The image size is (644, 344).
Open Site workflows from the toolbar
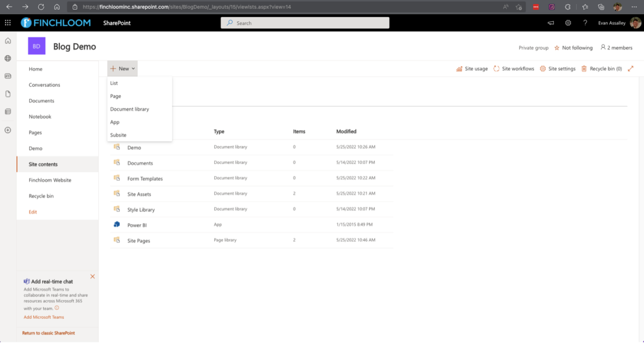(x=514, y=68)
